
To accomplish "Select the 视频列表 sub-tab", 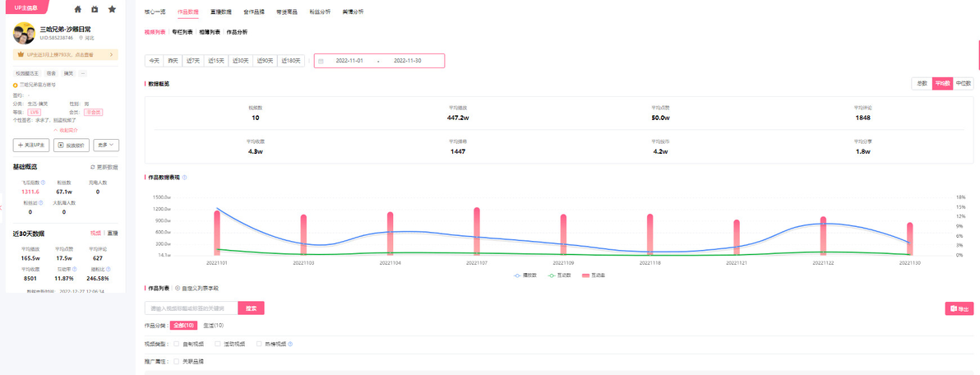I will point(155,32).
